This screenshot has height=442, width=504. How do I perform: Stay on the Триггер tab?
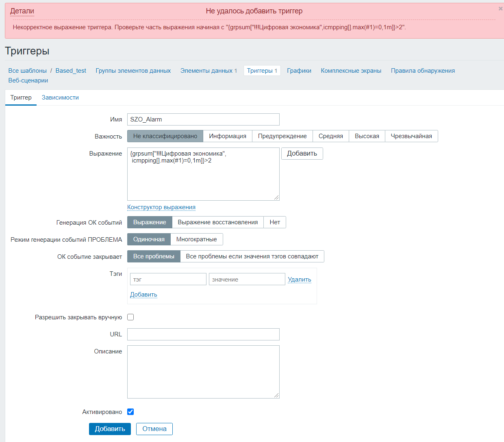(x=21, y=97)
